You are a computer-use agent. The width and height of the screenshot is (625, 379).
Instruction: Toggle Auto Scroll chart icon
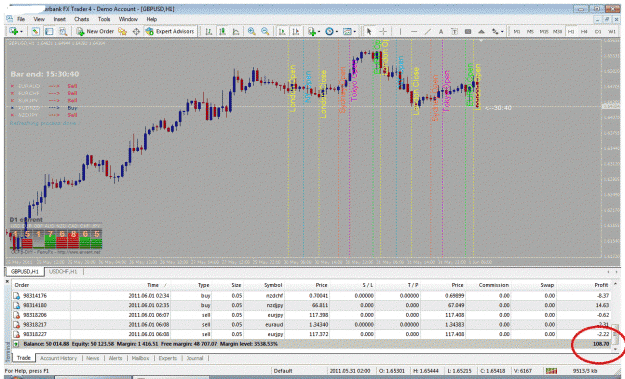282,31
